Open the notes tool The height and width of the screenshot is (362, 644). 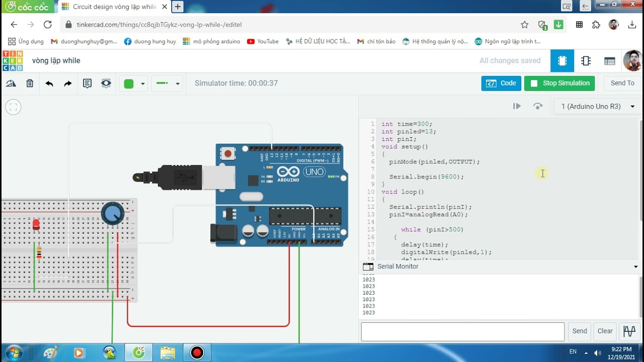pyautogui.click(x=87, y=83)
